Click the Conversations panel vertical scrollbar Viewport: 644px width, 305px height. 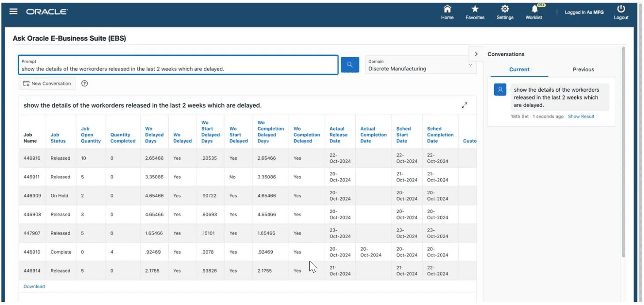623,151
